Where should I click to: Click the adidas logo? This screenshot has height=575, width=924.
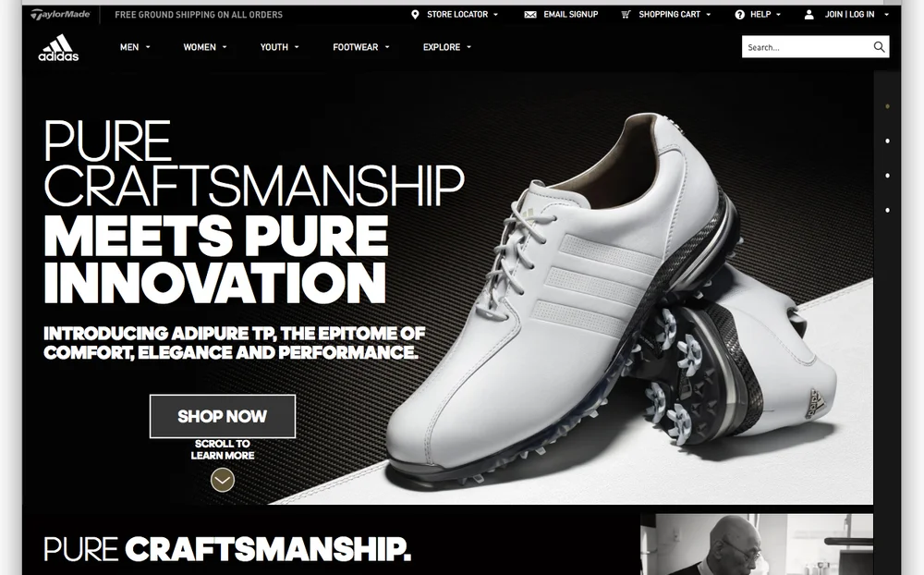[58, 48]
